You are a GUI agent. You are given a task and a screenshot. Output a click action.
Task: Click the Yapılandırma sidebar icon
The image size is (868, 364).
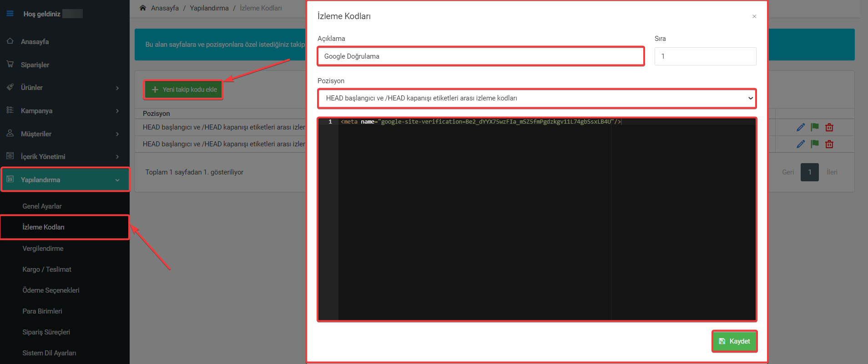point(10,179)
